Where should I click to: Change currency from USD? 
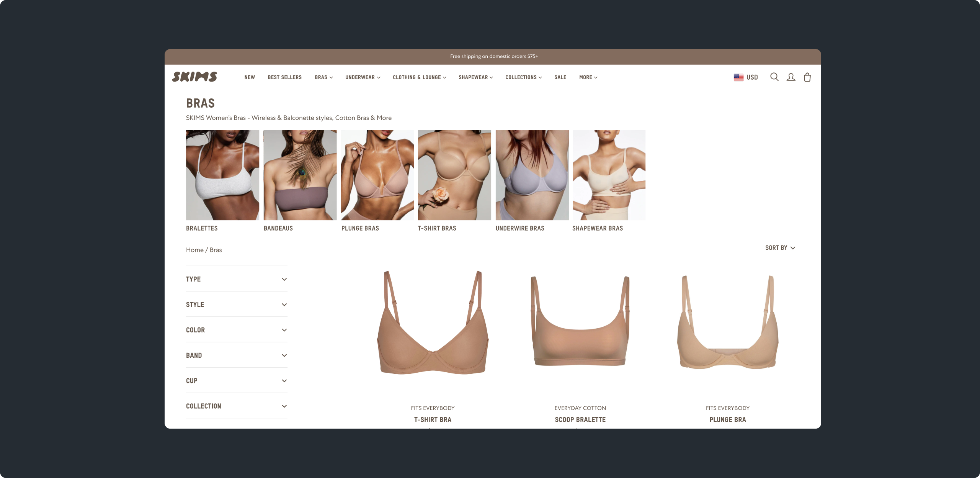(x=752, y=77)
